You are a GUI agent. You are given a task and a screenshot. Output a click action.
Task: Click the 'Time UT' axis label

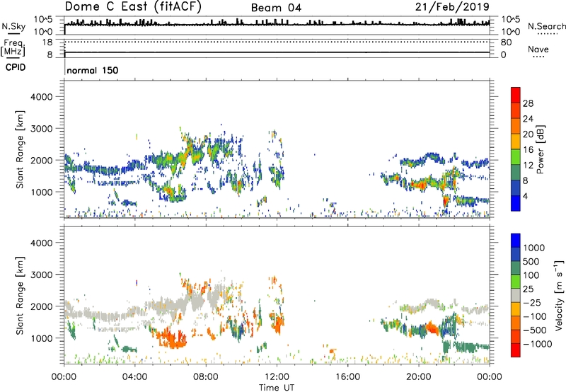[x=277, y=388]
